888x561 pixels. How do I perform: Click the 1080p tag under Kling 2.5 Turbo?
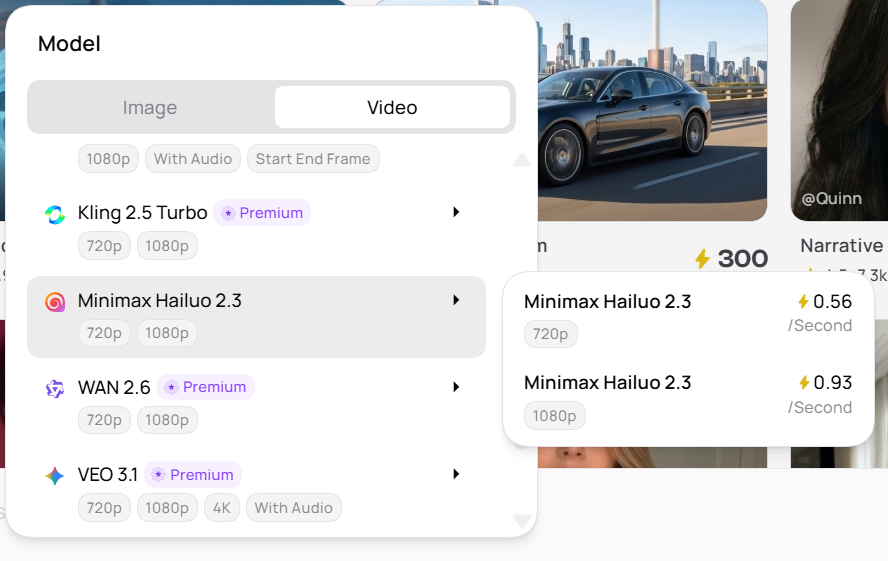167,246
